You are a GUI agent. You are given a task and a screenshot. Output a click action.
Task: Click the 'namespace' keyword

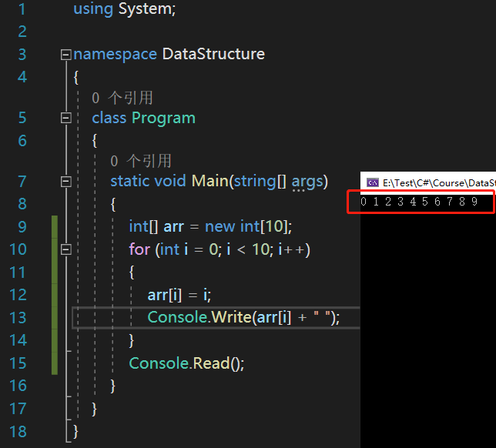click(116, 55)
